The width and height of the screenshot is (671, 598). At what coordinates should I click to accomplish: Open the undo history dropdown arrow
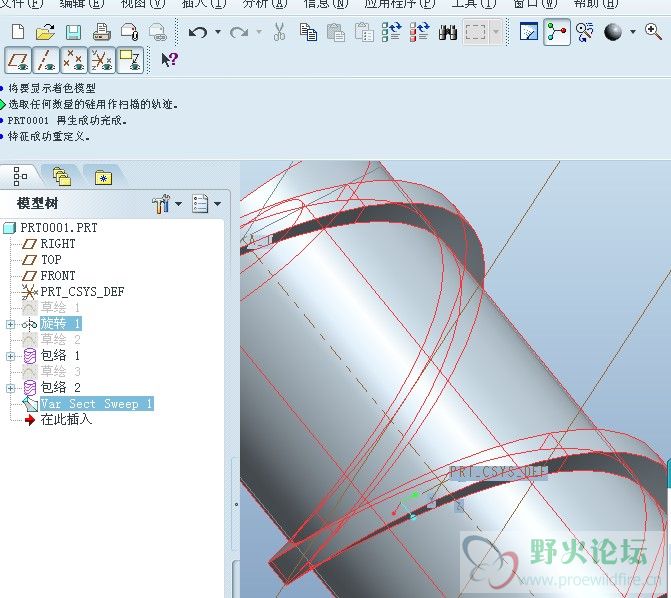pyautogui.click(x=218, y=32)
